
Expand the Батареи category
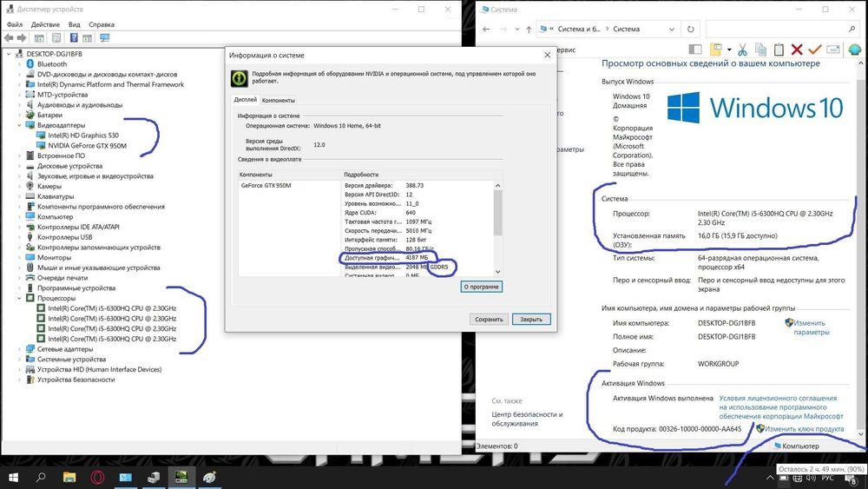pyautogui.click(x=19, y=116)
